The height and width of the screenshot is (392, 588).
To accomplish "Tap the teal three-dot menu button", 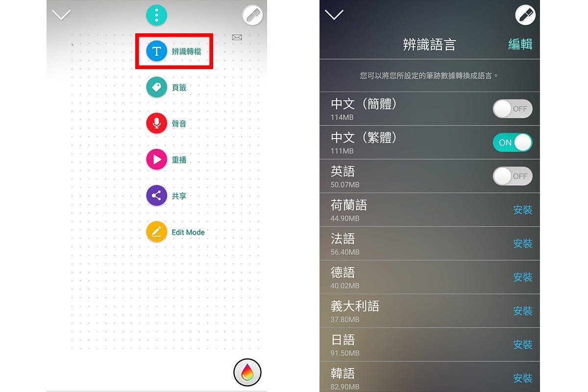I will 156,15.
